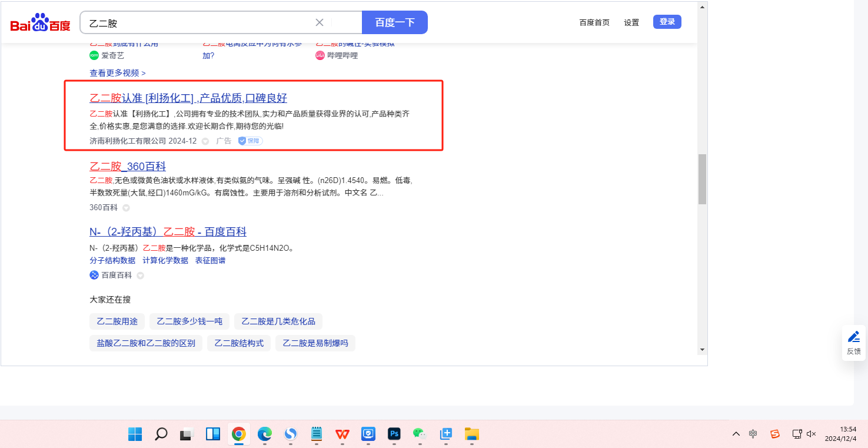Open 设置 in the top navigation

coord(631,22)
